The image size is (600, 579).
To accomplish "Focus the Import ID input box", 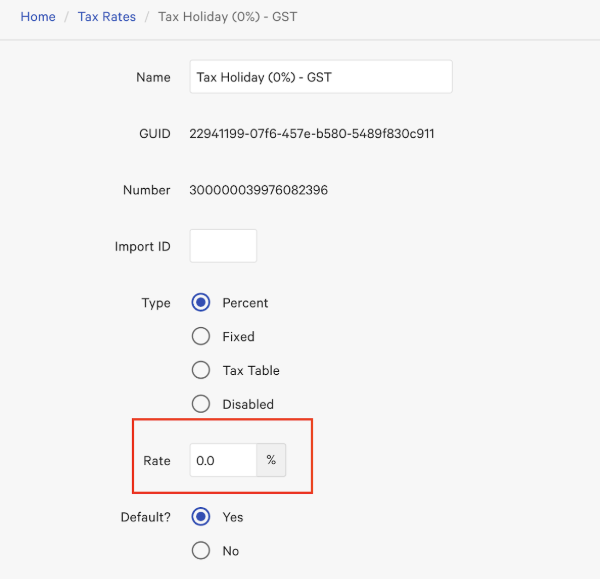I will 223,246.
